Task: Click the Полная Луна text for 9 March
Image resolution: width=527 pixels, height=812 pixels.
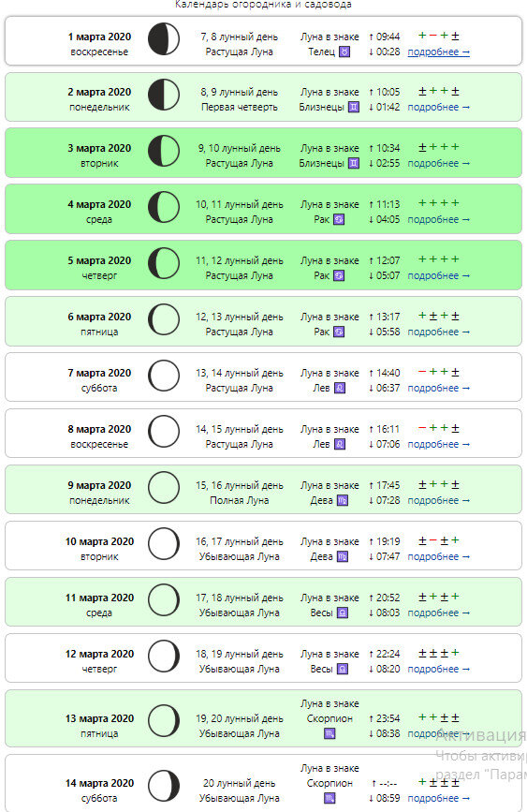Action: 240,500
